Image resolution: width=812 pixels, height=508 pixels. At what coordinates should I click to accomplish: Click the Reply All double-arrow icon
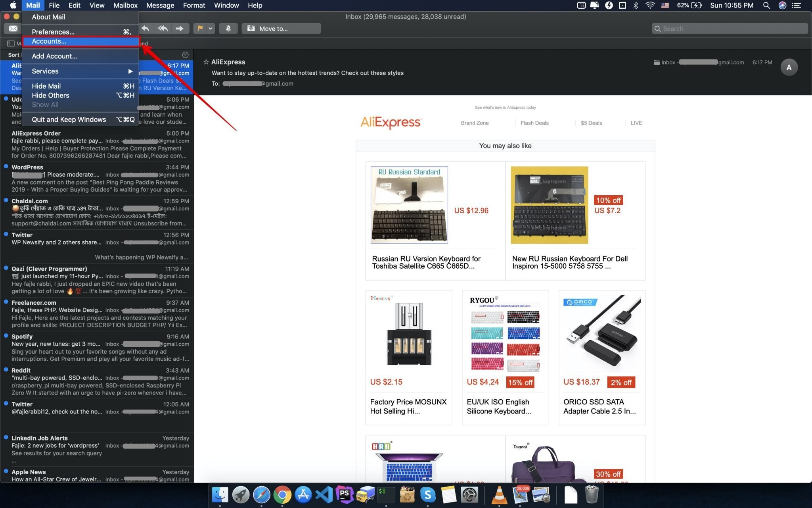click(163, 29)
